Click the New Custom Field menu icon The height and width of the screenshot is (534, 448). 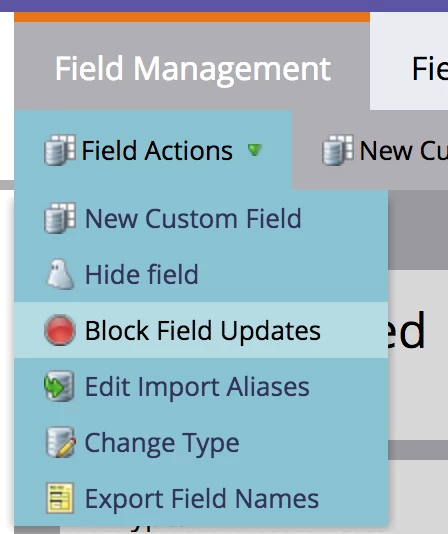click(60, 218)
